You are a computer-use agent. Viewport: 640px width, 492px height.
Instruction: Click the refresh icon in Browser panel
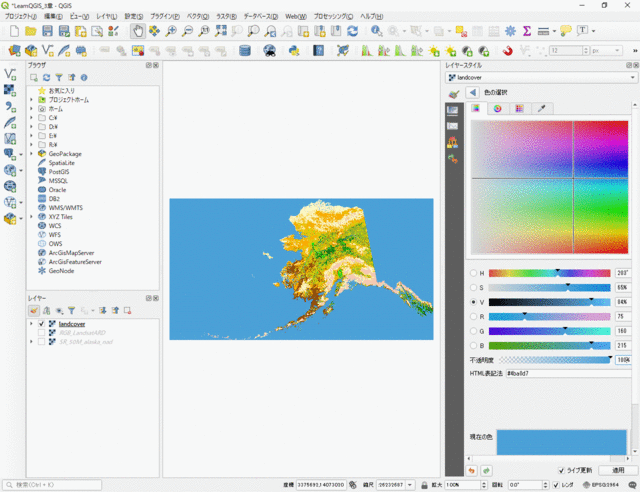[x=46, y=76]
